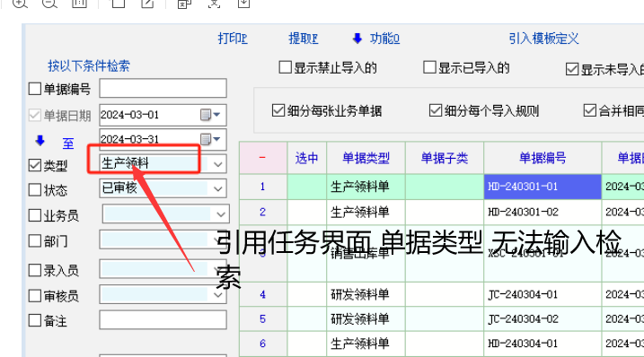
Task: Click into the 单据编号 text field
Action: (x=163, y=88)
